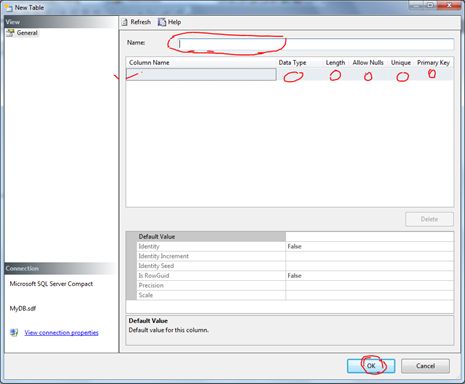465x384 pixels.
Task: Click the New Table title bar icon
Action: click(x=8, y=7)
